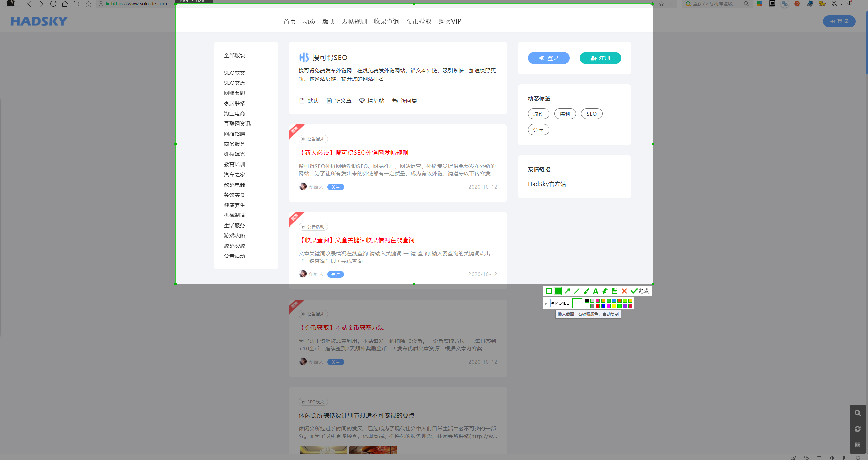Open the black square extension icon
868x460 pixels.
[x=772, y=4]
